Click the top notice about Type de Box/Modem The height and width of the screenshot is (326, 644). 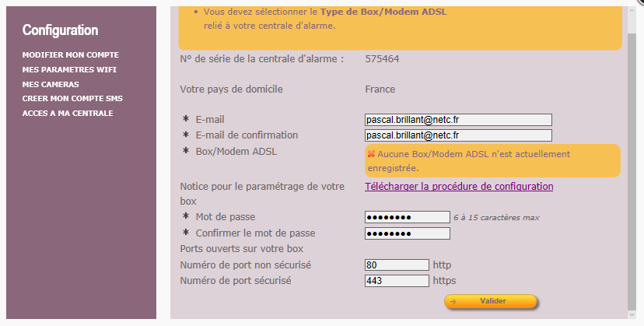pos(325,19)
